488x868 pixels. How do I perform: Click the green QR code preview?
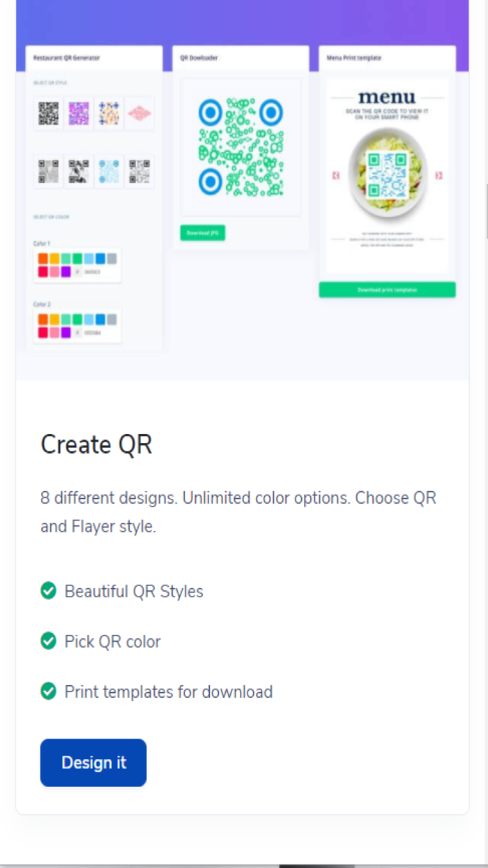pos(241,145)
